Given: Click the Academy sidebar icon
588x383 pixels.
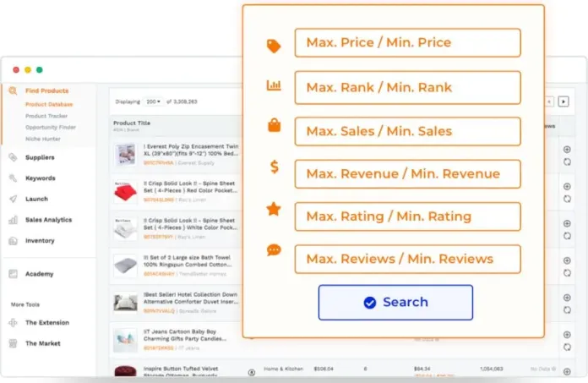Looking at the screenshot, I should point(13,274).
